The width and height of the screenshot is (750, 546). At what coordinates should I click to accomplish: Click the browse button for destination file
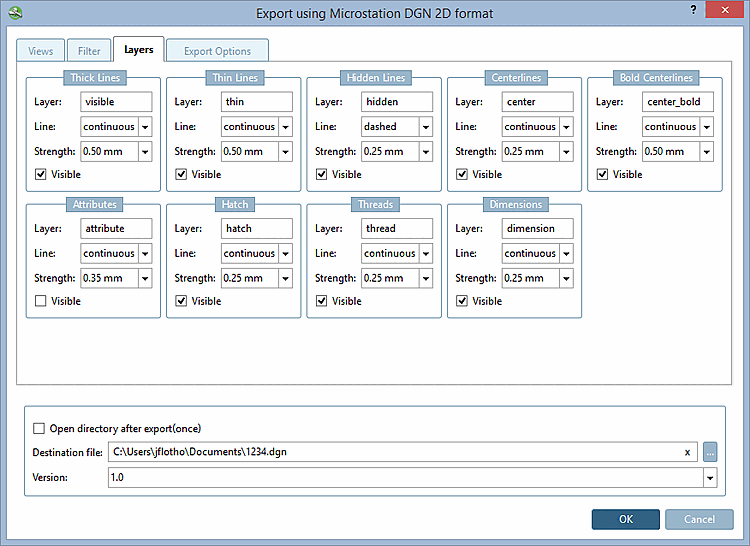pyautogui.click(x=710, y=452)
